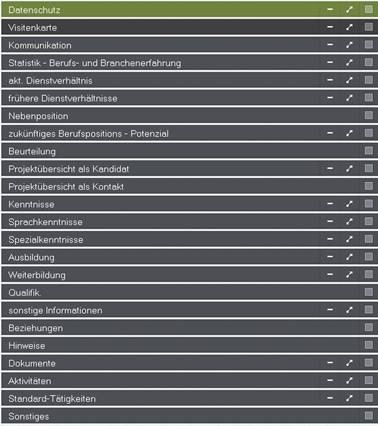Toggle the square checkbox in Nebenposition row
Image resolution: width=378 pixels, height=426 pixels.
(369, 115)
